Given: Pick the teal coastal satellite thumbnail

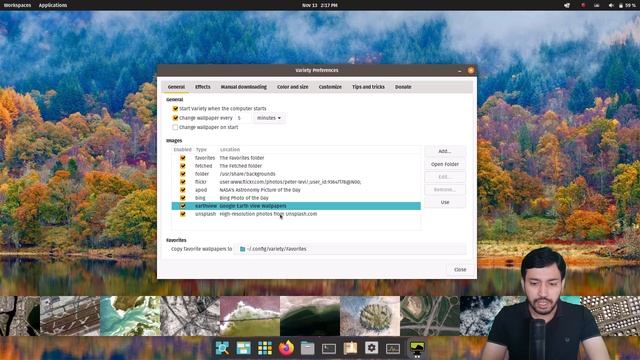Looking at the screenshot, I should coord(130,316).
